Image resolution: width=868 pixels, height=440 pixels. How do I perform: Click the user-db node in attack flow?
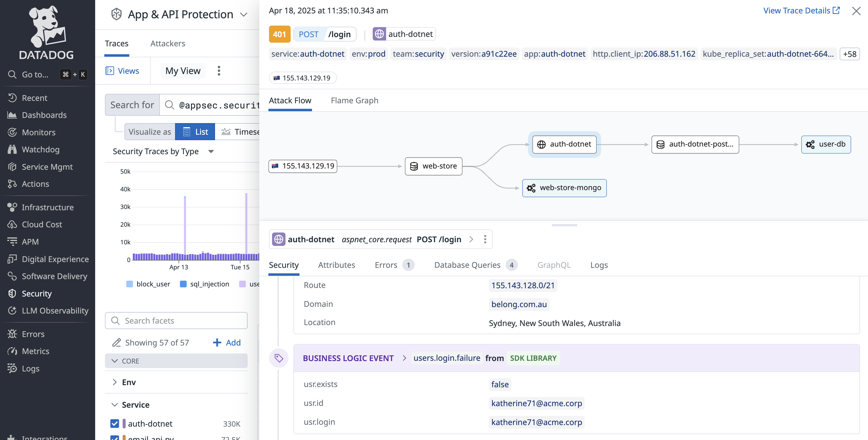tap(826, 144)
